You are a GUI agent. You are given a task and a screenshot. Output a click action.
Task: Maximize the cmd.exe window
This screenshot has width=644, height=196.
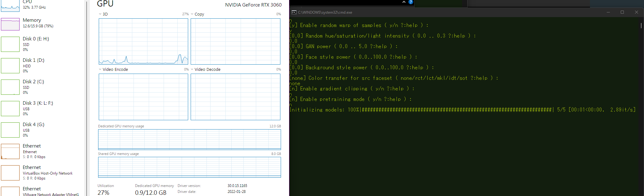click(622, 12)
